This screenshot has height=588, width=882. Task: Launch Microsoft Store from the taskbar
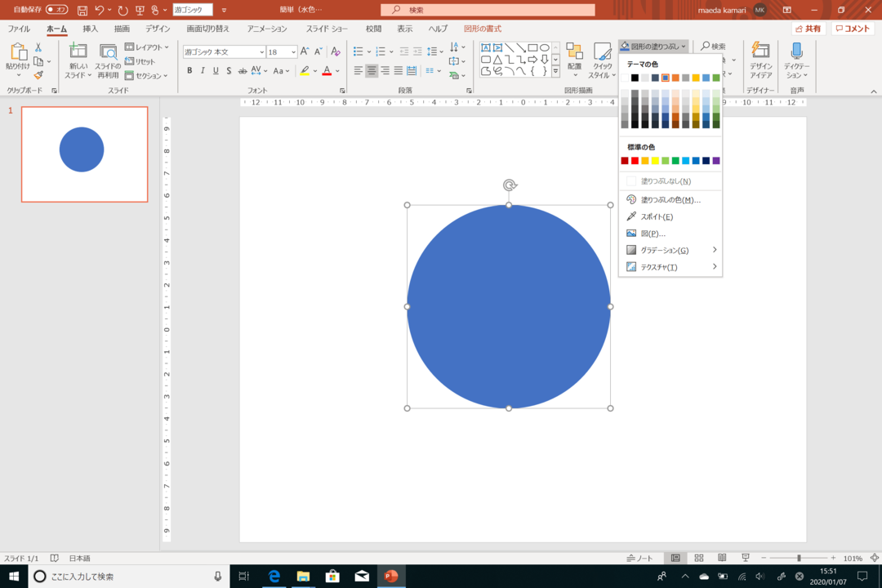[x=332, y=577]
